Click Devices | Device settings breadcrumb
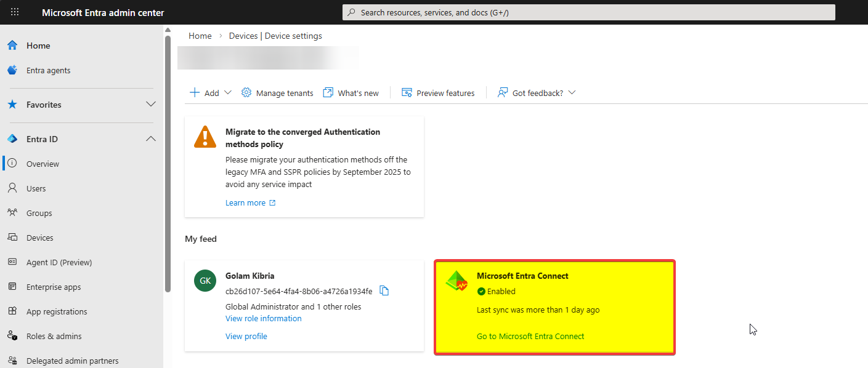 point(275,36)
